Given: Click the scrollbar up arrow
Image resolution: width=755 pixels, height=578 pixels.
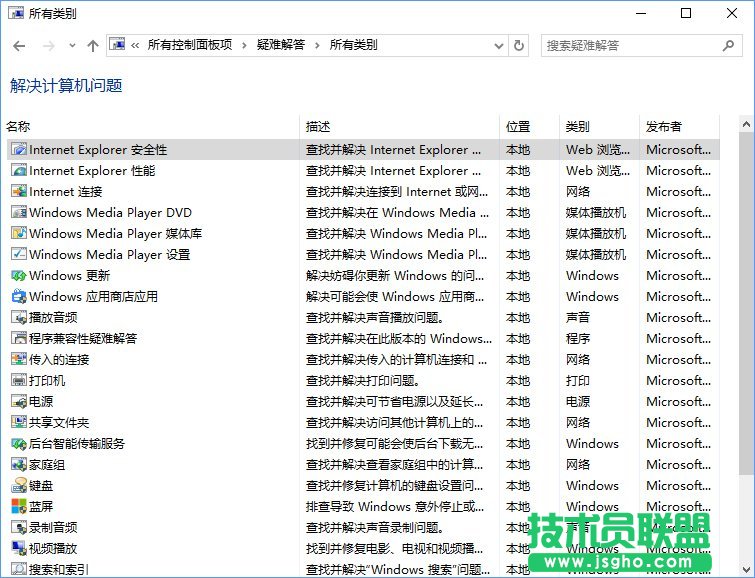Looking at the screenshot, I should pos(746,125).
